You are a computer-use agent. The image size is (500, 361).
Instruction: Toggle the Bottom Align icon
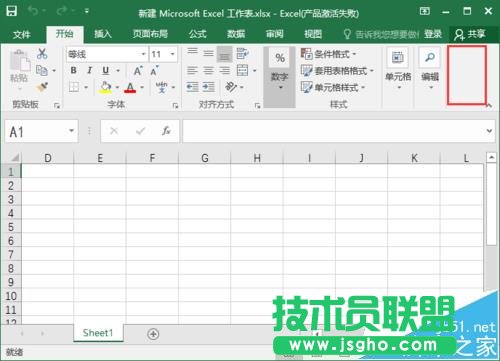225,54
